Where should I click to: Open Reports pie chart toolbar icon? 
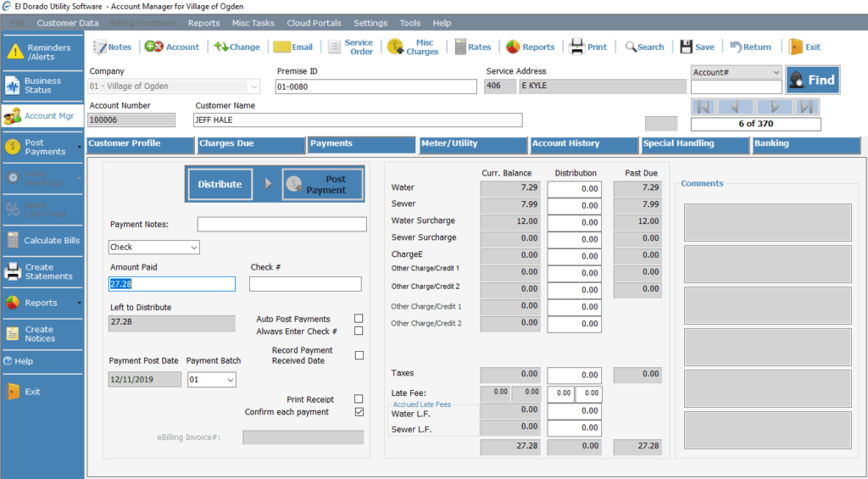(x=513, y=47)
